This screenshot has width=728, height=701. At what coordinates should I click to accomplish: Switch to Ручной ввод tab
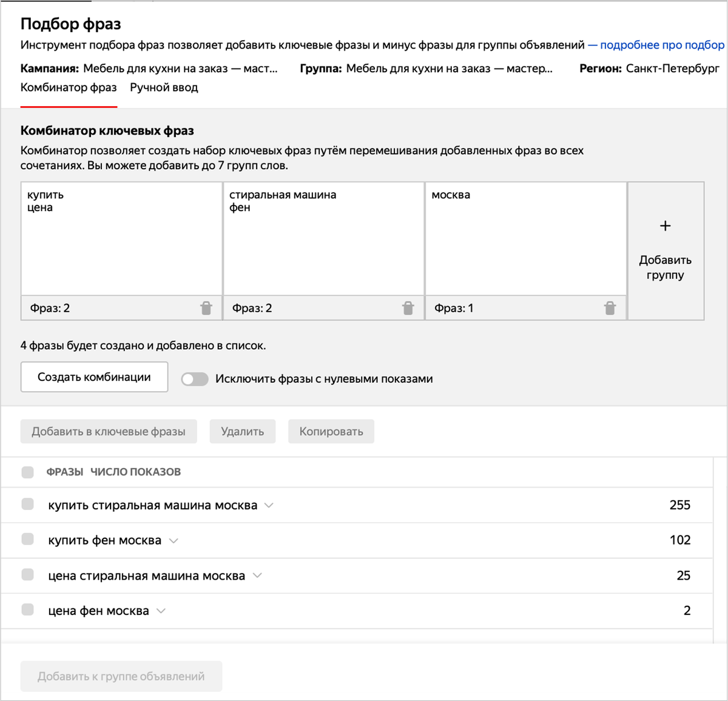coord(164,88)
